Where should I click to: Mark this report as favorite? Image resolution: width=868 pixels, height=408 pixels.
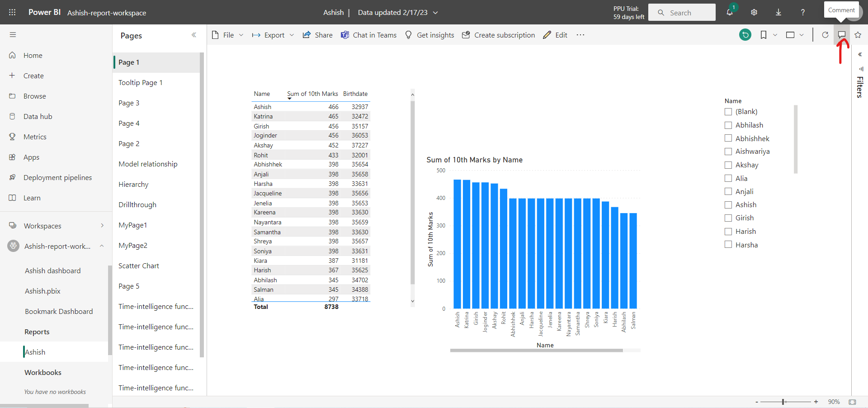pyautogui.click(x=859, y=34)
